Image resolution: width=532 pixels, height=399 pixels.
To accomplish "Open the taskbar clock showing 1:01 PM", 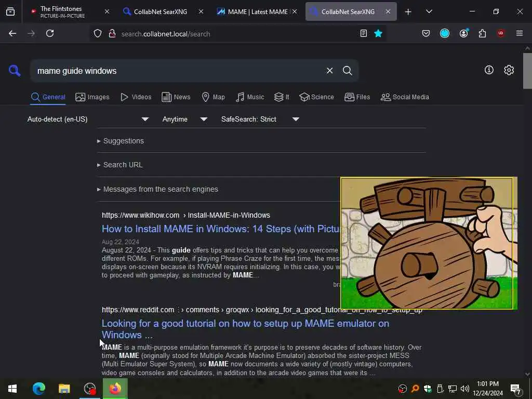I will coord(487,389).
